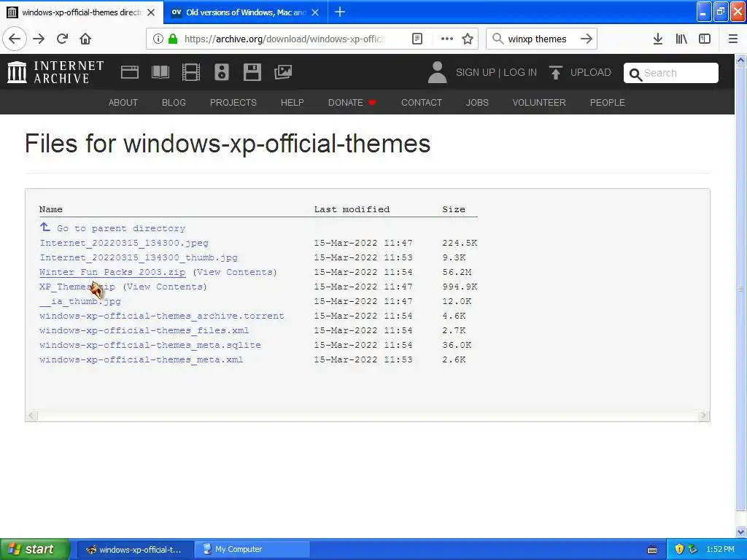Open the PEOPLE menu item

coord(608,102)
